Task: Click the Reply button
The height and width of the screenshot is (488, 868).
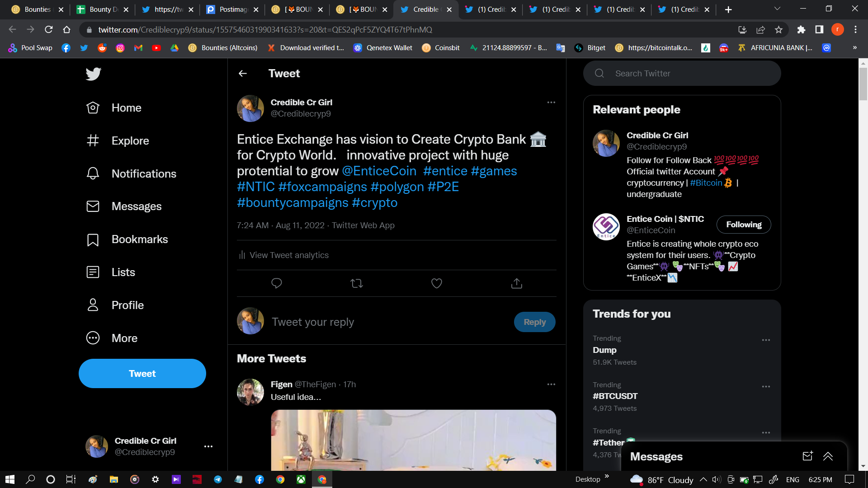Action: pyautogui.click(x=535, y=322)
